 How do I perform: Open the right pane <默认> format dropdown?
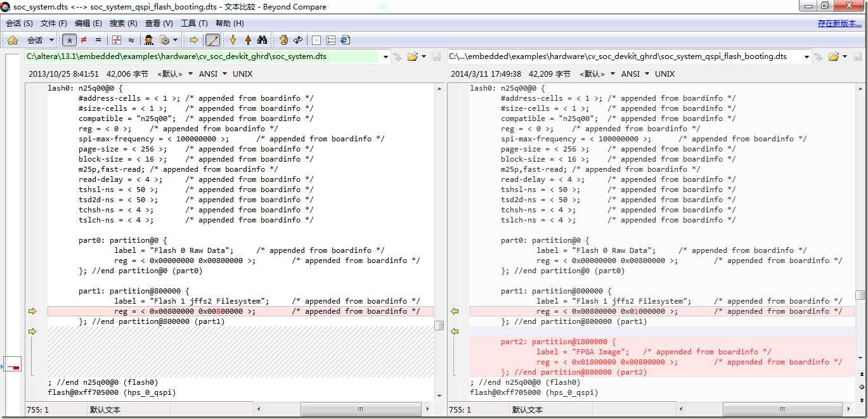click(x=597, y=74)
